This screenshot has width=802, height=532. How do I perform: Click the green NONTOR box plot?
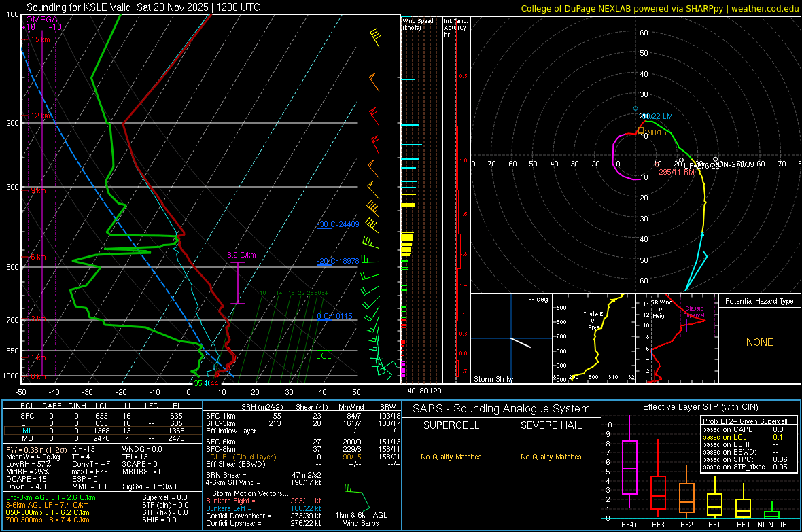pos(772,511)
